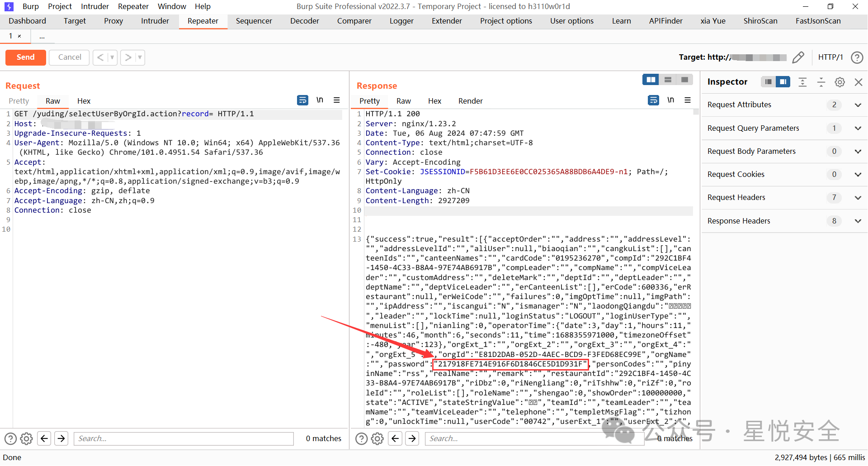Click the Cancel button

70,57
